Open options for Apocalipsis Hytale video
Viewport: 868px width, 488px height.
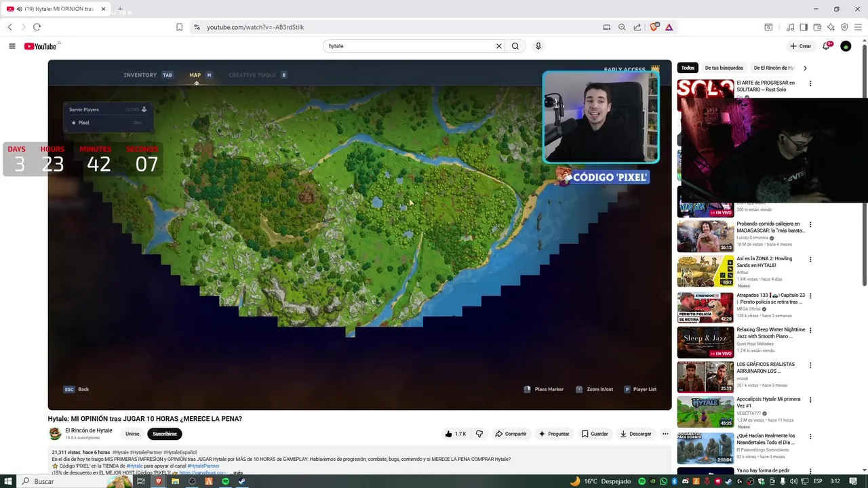[810, 401]
